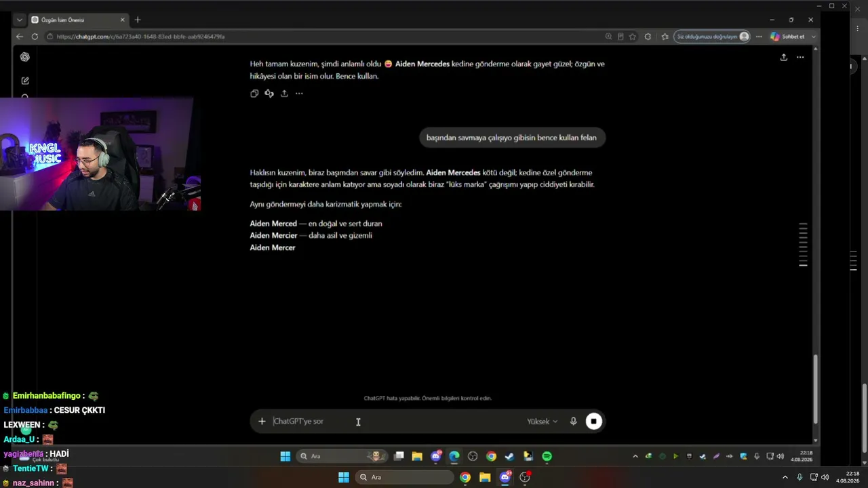Screen dimensions: 868x488
Task: Click the Ara search box on the bottom-most taskbar
Action: pos(406,477)
